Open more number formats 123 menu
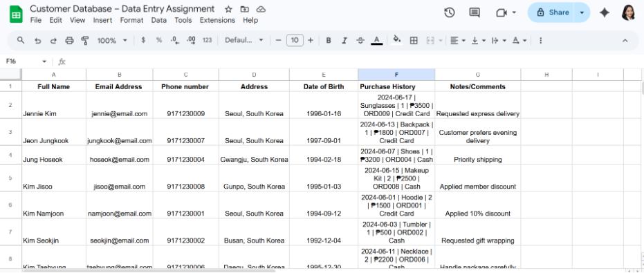 [x=208, y=40]
